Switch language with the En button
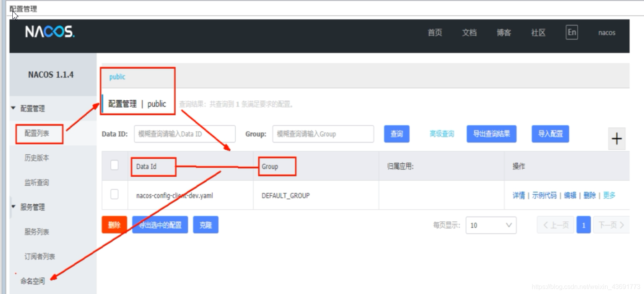Viewport: 644px width, 294px height. click(572, 32)
